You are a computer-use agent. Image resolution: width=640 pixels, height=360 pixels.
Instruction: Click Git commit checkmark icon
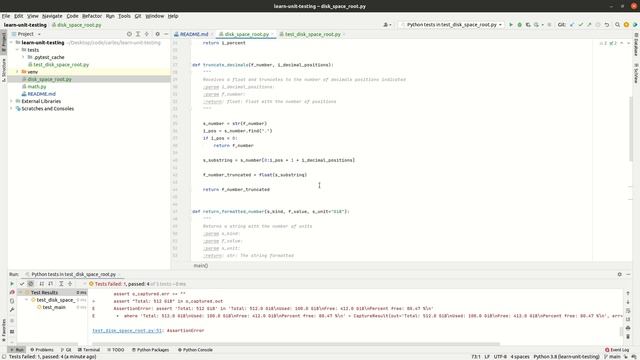(x=580, y=25)
